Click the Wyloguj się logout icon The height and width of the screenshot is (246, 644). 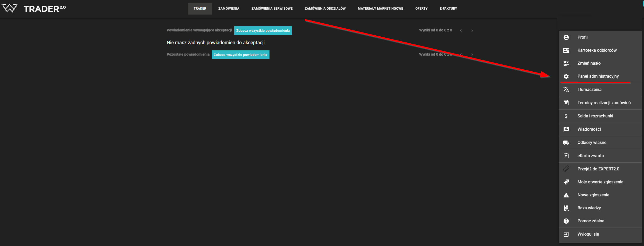point(566,234)
